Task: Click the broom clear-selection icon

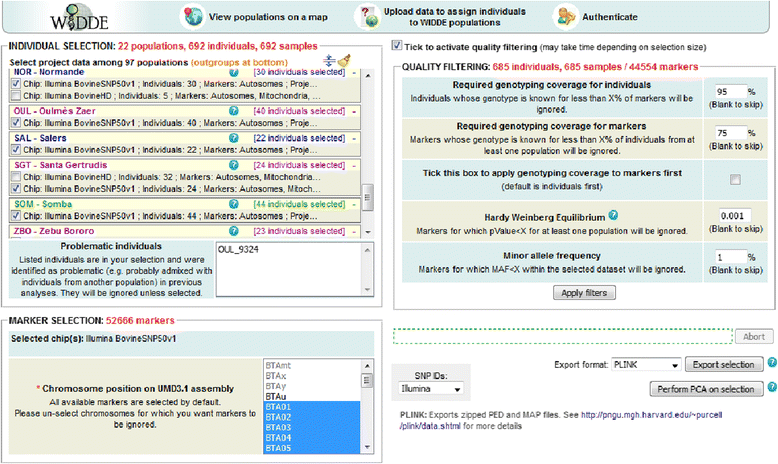Action: (x=343, y=62)
